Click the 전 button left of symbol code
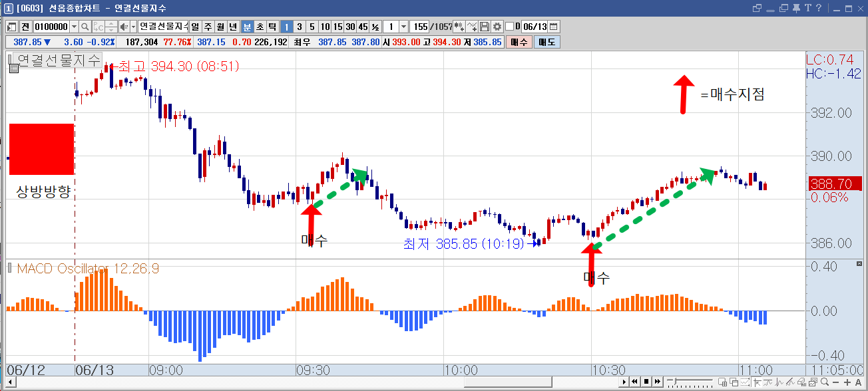 (25, 27)
